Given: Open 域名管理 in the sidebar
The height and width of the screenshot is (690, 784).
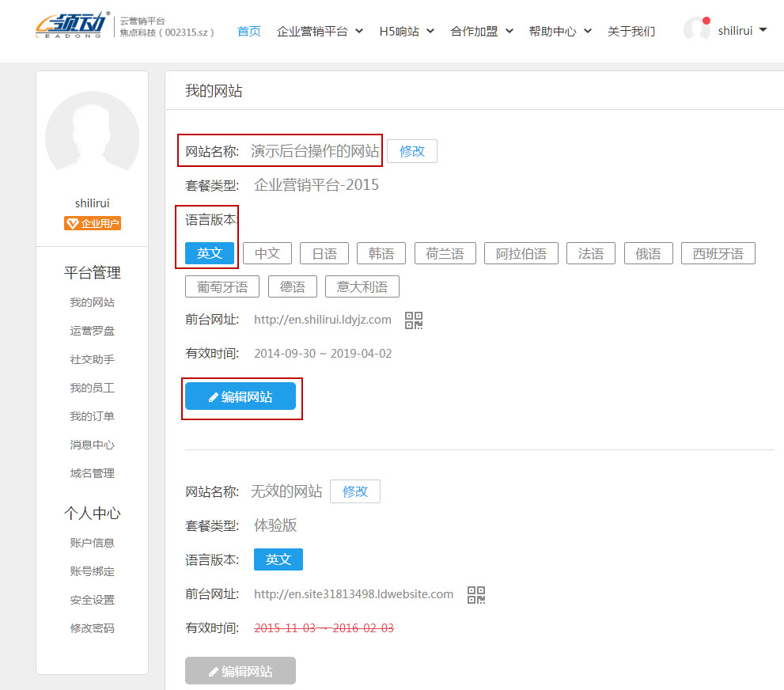Looking at the screenshot, I should (x=94, y=472).
